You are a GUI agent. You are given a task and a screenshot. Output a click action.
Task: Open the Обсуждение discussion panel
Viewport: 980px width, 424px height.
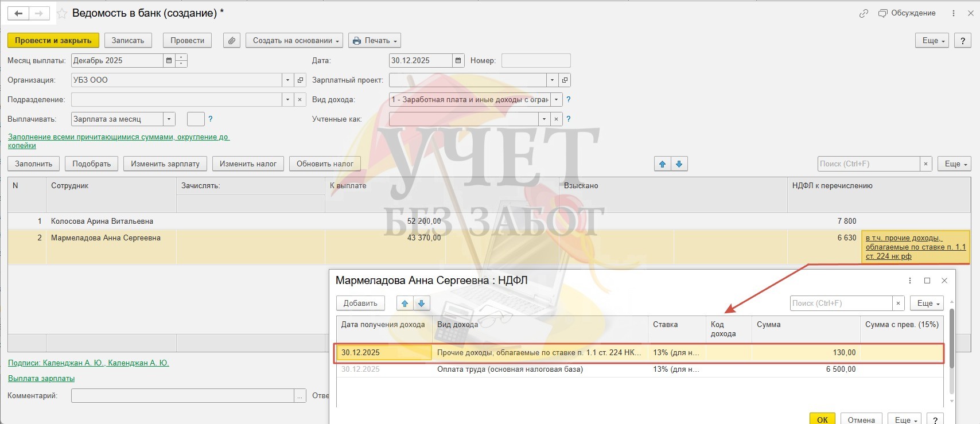907,13
